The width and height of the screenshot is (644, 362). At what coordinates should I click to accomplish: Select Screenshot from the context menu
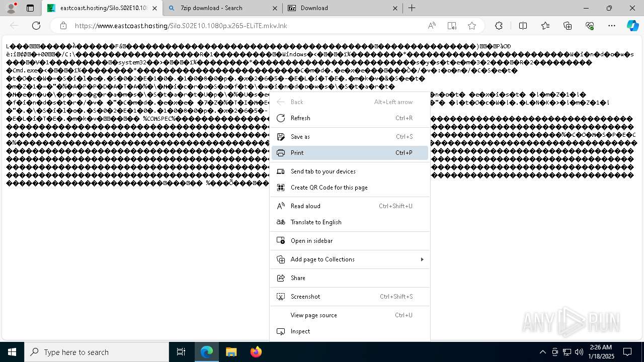click(x=350, y=297)
